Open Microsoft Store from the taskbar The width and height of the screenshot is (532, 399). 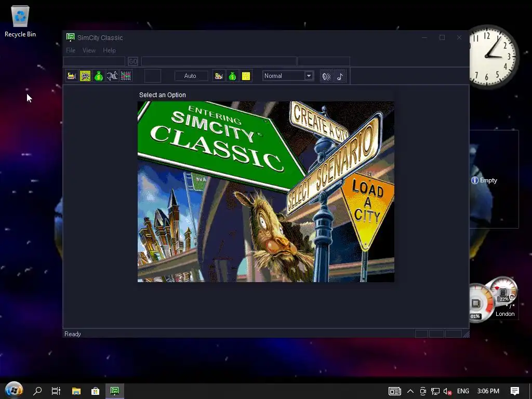pos(96,391)
